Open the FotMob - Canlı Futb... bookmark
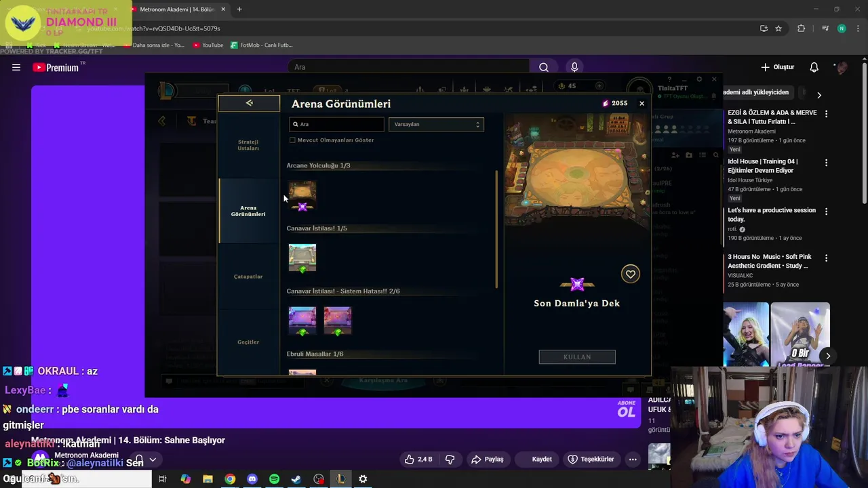Viewport: 868px width, 488px height. pyautogui.click(x=262, y=45)
